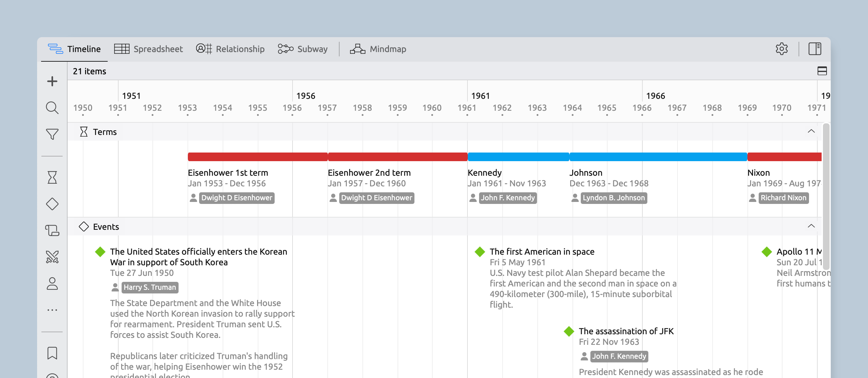This screenshot has width=868, height=378.
Task: Click person icon beside Harry S. Truman tag
Action: coord(115,287)
